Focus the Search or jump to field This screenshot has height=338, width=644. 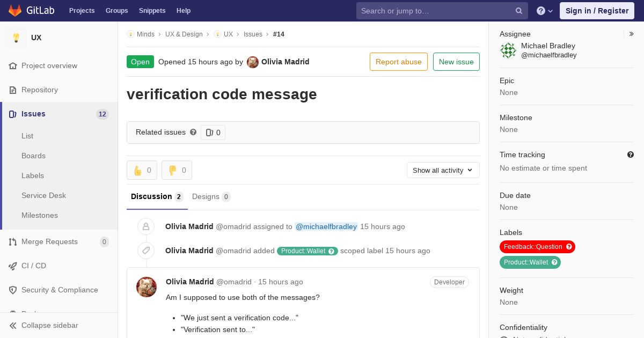(442, 11)
